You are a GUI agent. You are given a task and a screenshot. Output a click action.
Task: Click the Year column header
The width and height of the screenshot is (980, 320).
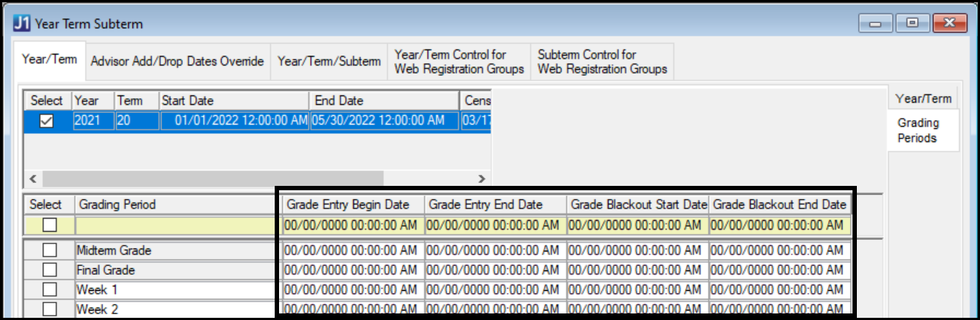pos(93,101)
